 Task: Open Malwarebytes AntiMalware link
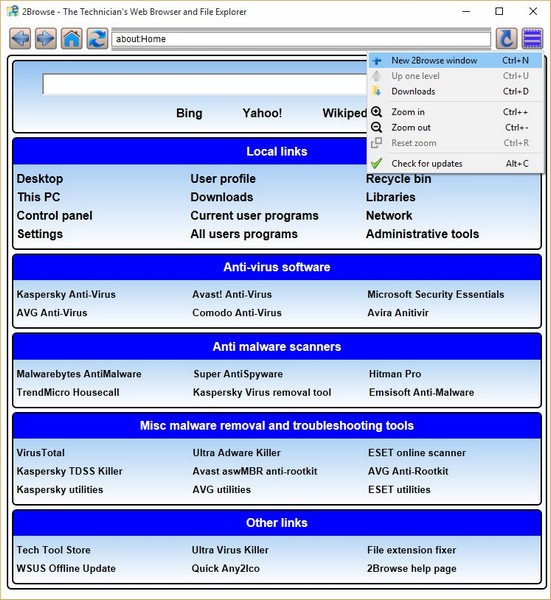tap(79, 374)
